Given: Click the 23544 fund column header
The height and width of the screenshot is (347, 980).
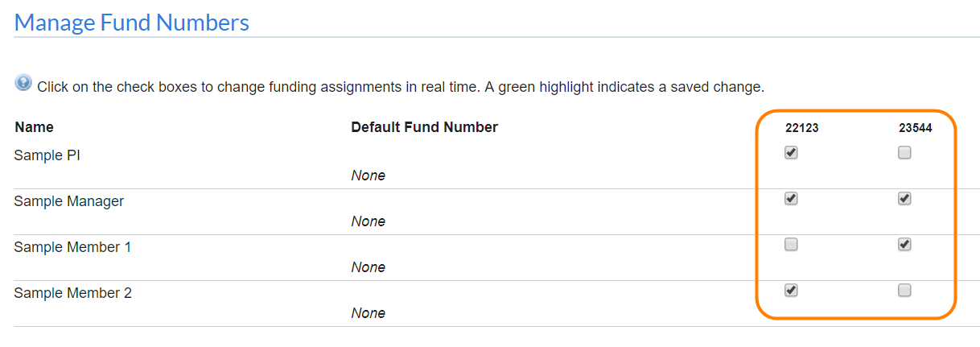Looking at the screenshot, I should [915, 128].
